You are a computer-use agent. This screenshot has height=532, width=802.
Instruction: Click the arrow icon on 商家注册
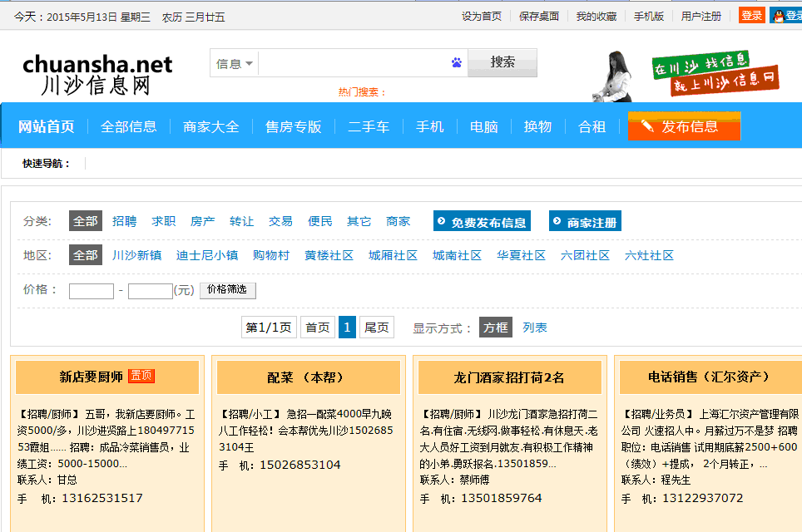(557, 222)
